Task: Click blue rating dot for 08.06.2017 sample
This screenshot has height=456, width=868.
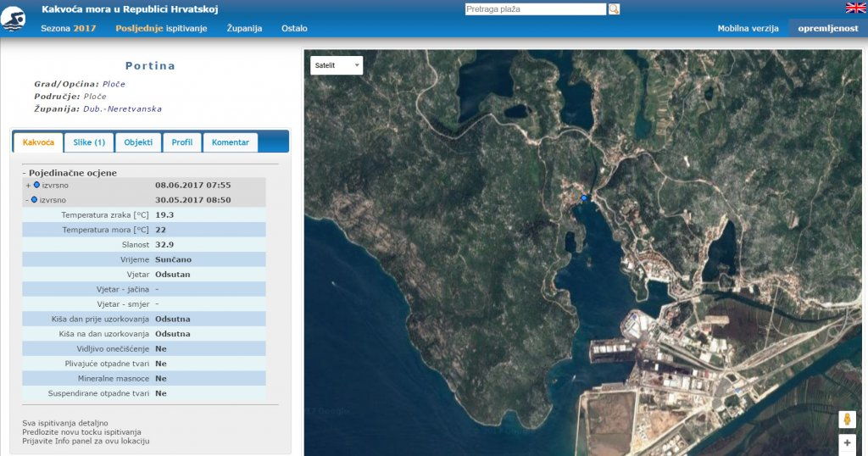Action: 36,185
